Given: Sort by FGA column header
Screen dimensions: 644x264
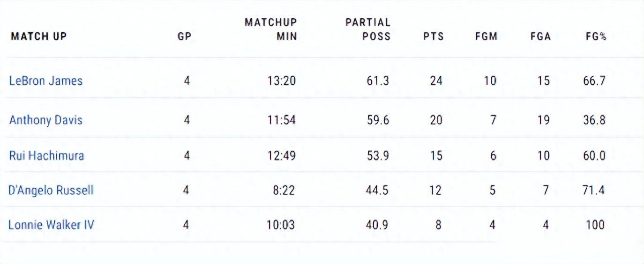Looking at the screenshot, I should [540, 37].
